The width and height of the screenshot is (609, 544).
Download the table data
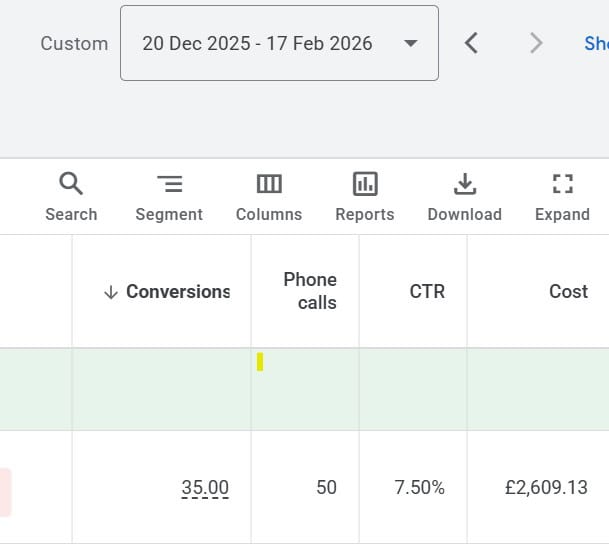click(x=464, y=197)
